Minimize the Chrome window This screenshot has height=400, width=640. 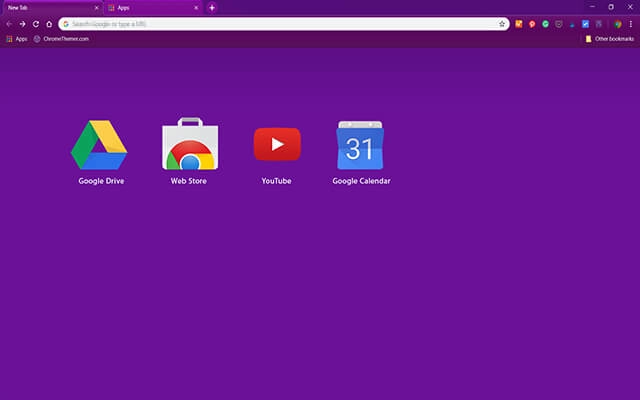(x=592, y=7)
